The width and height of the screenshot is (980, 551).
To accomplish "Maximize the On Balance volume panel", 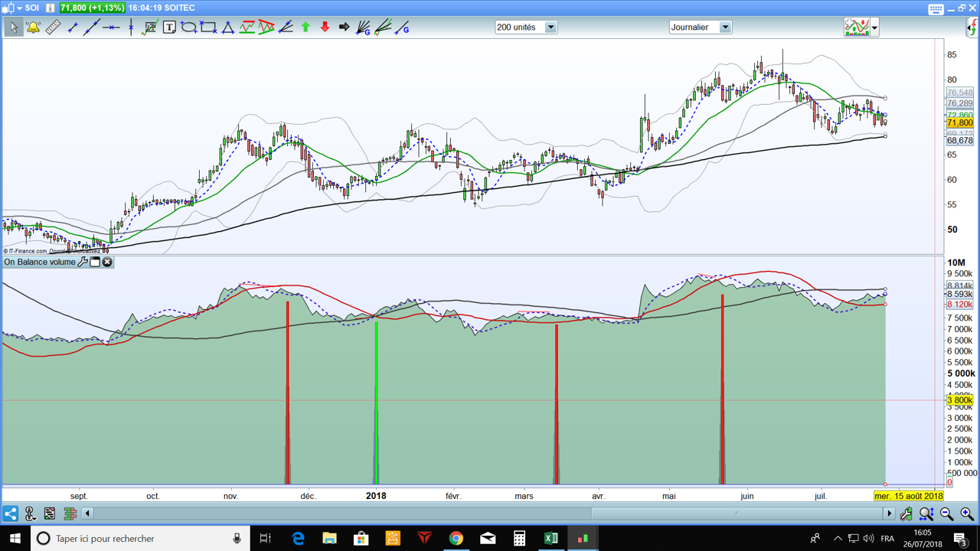I will click(x=95, y=262).
